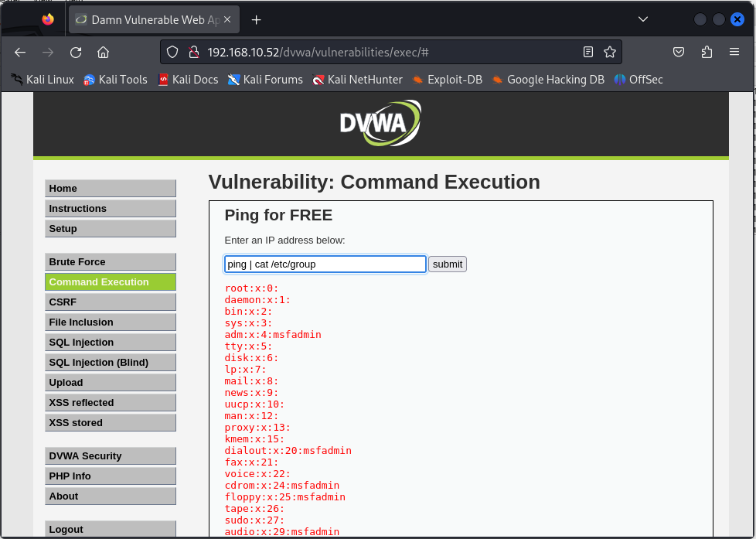Click the insecure connection padlock icon
The width and height of the screenshot is (756, 539).
[194, 52]
